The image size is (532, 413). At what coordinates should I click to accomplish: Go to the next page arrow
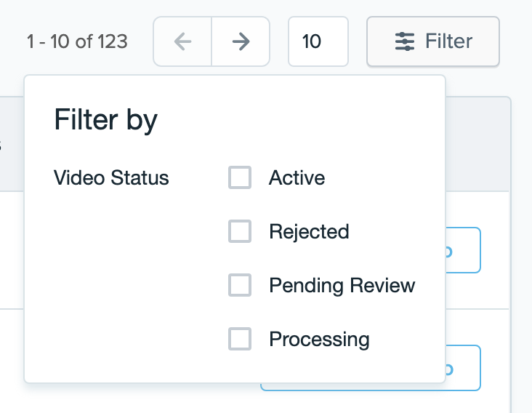pos(241,41)
